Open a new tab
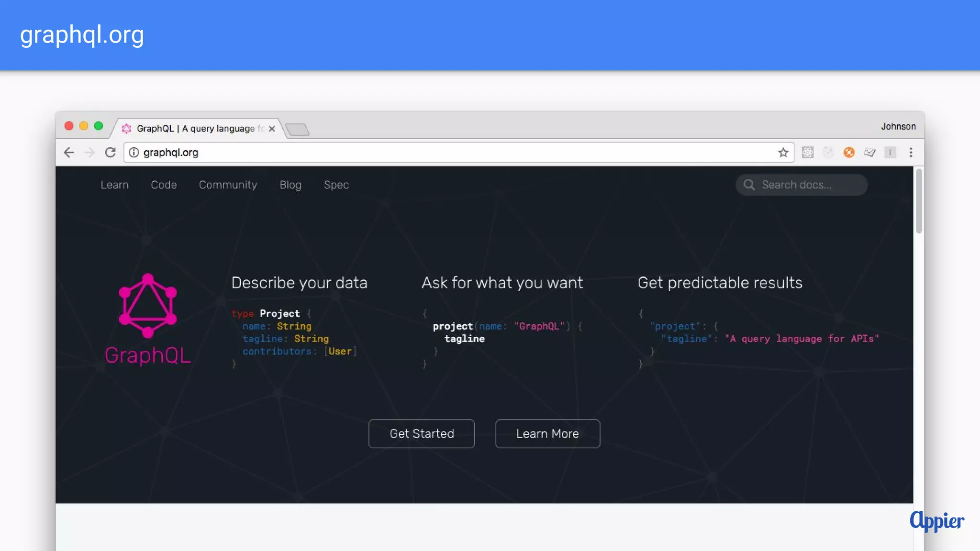This screenshot has width=980, height=551. [297, 129]
